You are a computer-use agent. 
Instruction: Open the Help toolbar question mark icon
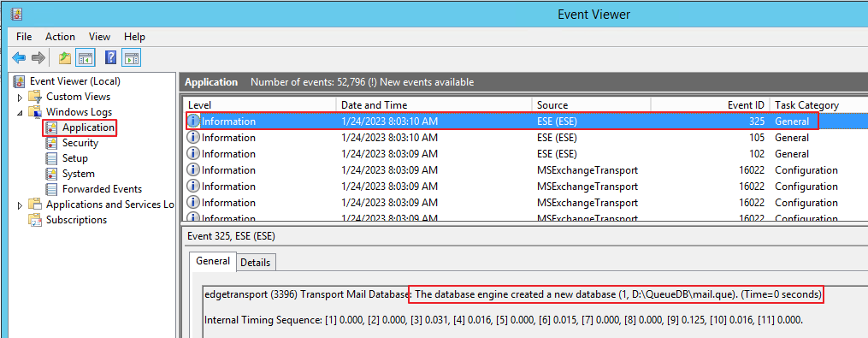click(110, 57)
